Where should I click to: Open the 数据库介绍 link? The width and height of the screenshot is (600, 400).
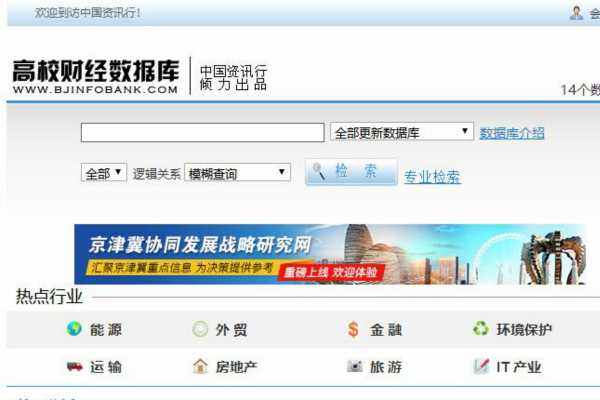tap(512, 133)
